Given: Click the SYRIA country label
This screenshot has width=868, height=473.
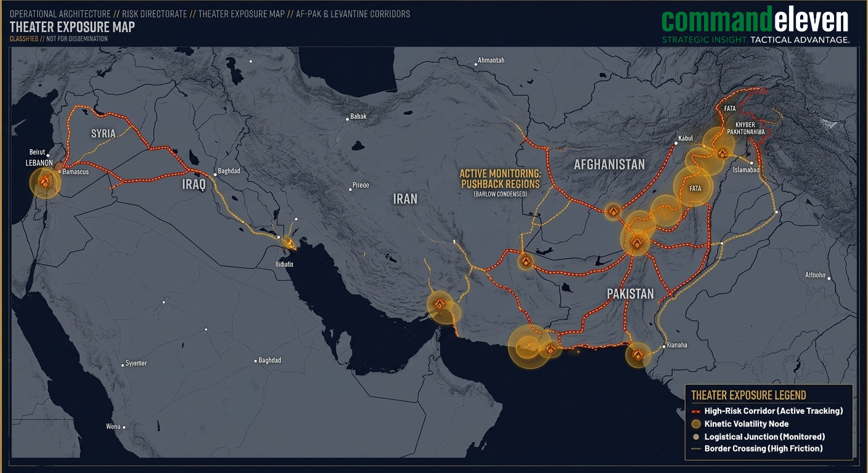Looking at the screenshot, I should coord(103,134).
